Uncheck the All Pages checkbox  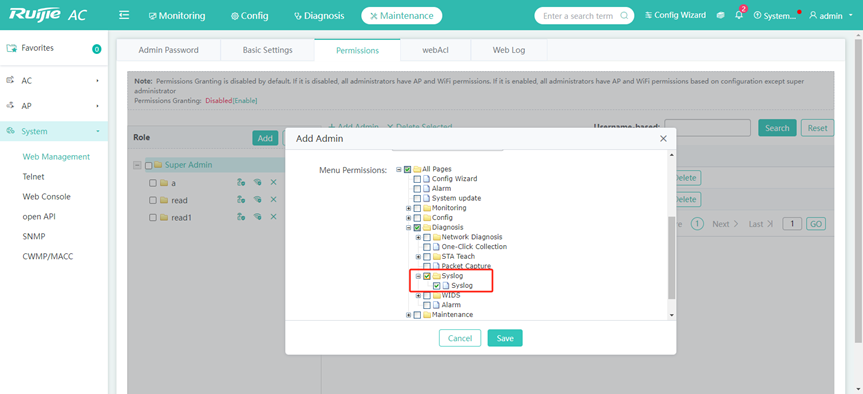[x=407, y=169]
